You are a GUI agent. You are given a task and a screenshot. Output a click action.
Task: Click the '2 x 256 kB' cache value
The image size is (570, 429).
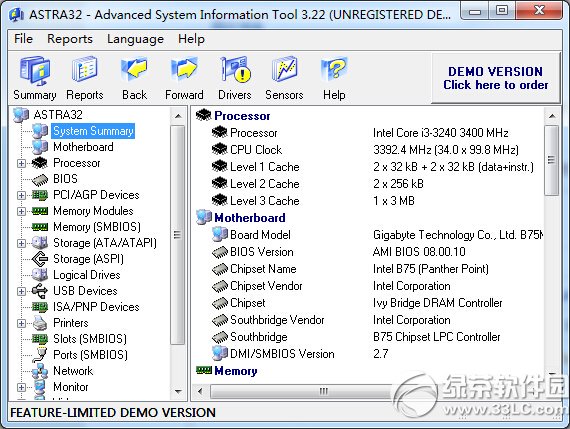pos(398,184)
